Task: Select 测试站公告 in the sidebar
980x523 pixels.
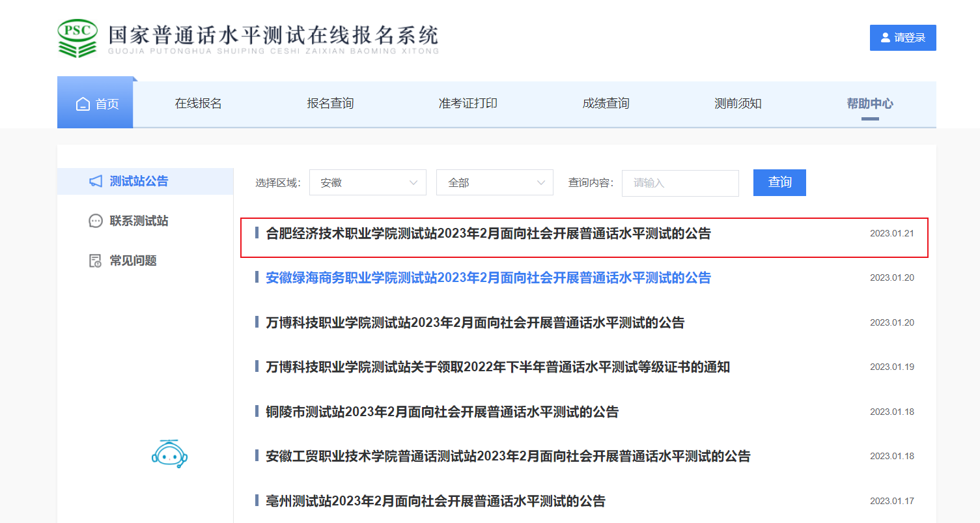Action: 145,181
